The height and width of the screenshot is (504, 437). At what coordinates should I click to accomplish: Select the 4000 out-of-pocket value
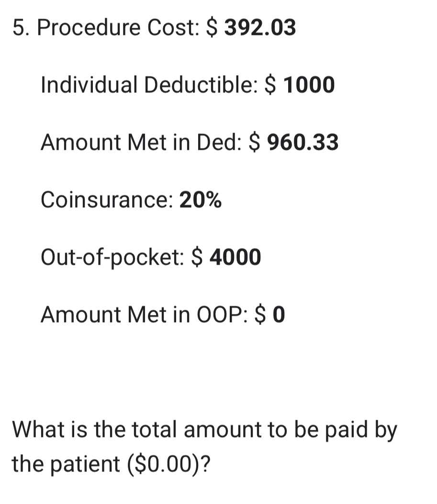coord(235,258)
